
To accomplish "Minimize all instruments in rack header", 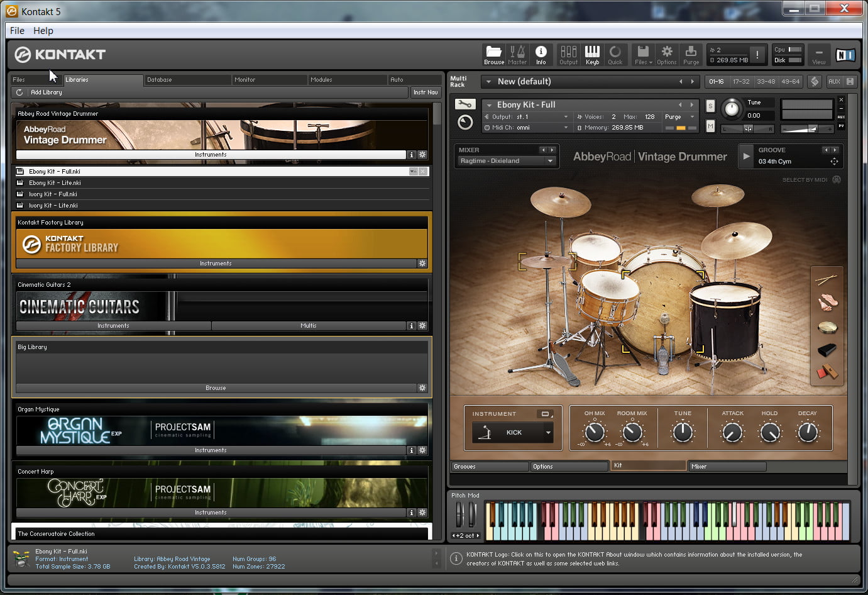I will click(x=850, y=82).
